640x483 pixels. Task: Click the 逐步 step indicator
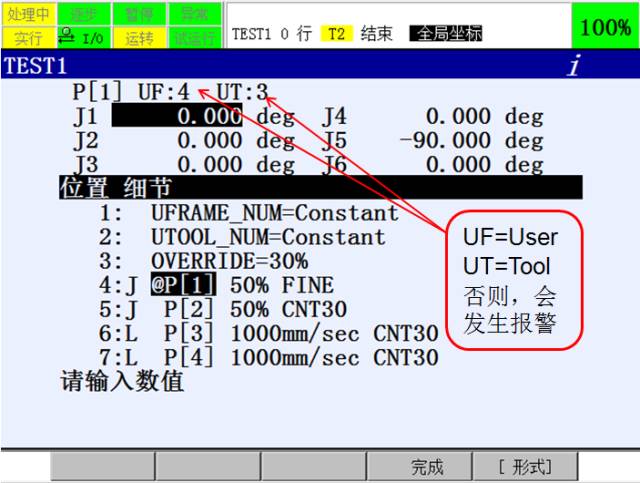click(84, 14)
